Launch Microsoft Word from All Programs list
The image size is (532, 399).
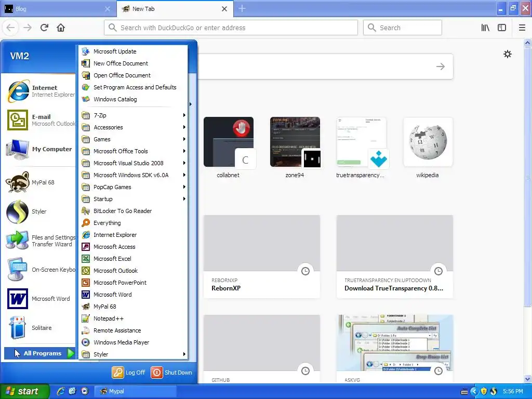click(134, 295)
